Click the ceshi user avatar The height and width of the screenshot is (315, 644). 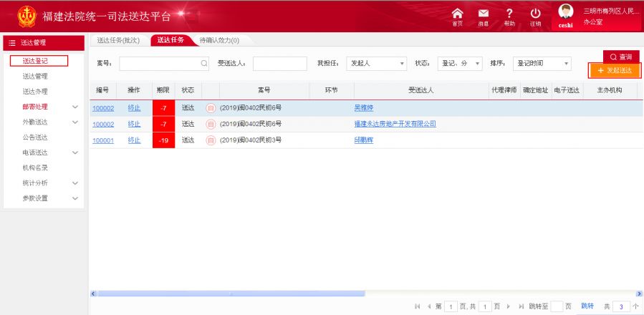(565, 11)
